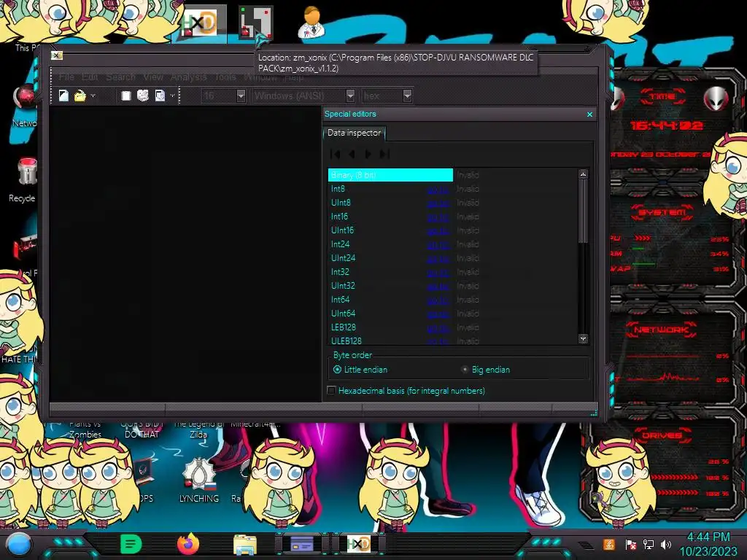Click the next byte arrow in Data inspector

[368, 154]
